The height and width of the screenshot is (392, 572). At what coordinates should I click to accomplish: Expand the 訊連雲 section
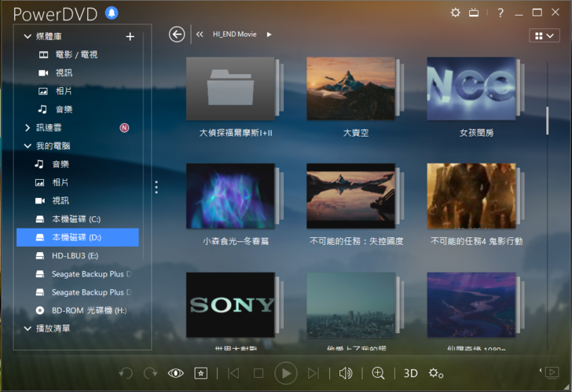click(x=28, y=127)
